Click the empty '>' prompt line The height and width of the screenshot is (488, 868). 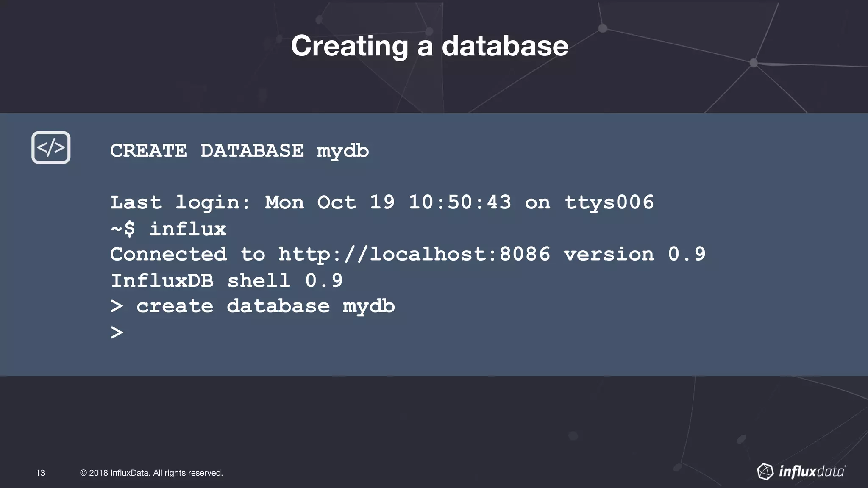117,332
